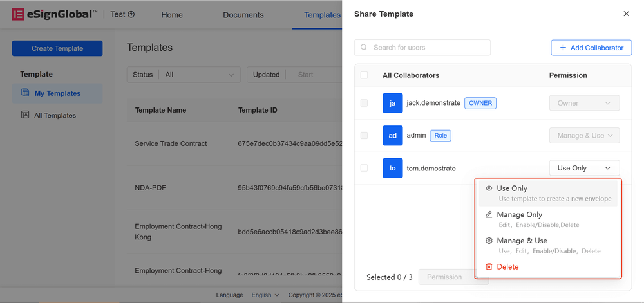Screen dimensions: 644x303
Task: Check the tom.demostrate row checkbox
Action: point(365,168)
